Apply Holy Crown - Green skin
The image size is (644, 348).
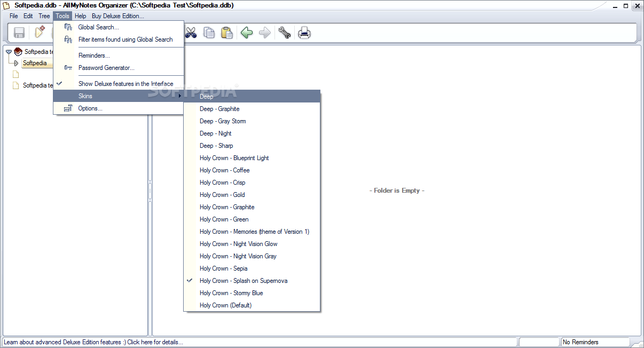252,219
